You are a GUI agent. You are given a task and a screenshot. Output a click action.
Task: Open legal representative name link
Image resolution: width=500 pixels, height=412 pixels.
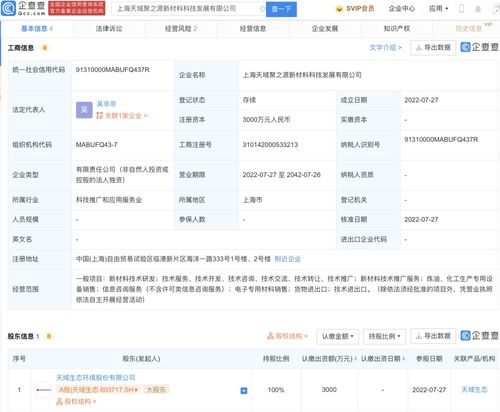[106, 104]
